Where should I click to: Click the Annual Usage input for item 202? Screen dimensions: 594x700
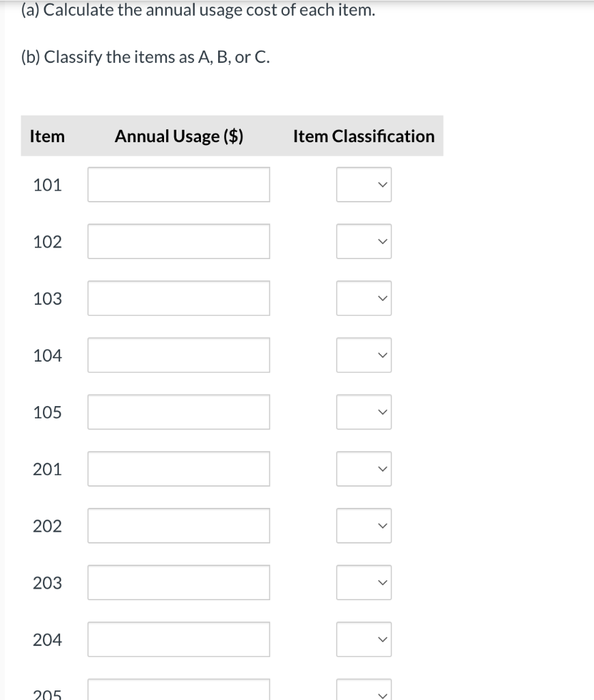(178, 525)
